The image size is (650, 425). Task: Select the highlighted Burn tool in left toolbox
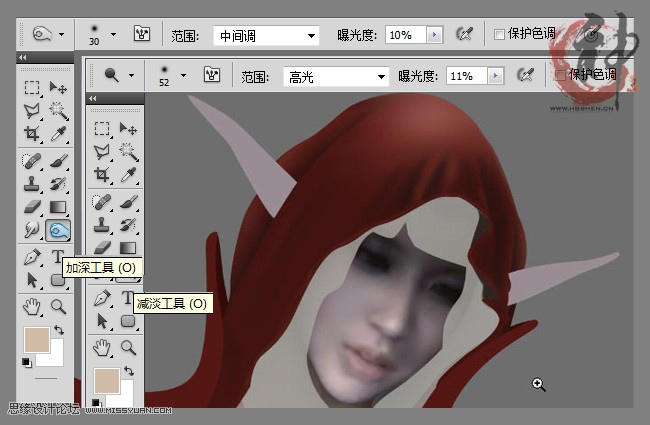[x=58, y=230]
